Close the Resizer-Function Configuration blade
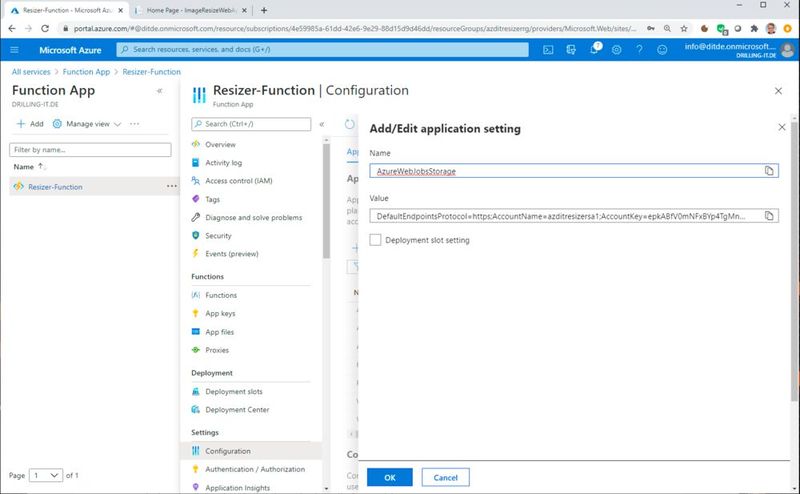The width and height of the screenshot is (800, 494). pos(778,91)
